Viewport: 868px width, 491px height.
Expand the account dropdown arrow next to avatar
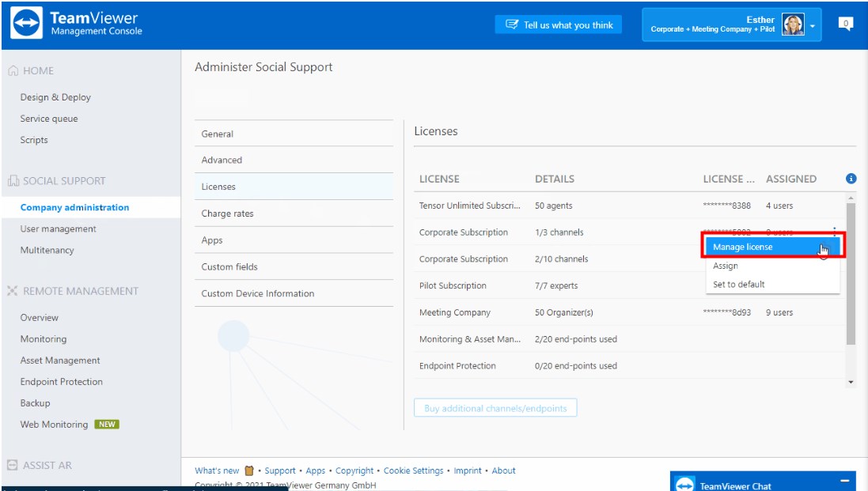(813, 26)
